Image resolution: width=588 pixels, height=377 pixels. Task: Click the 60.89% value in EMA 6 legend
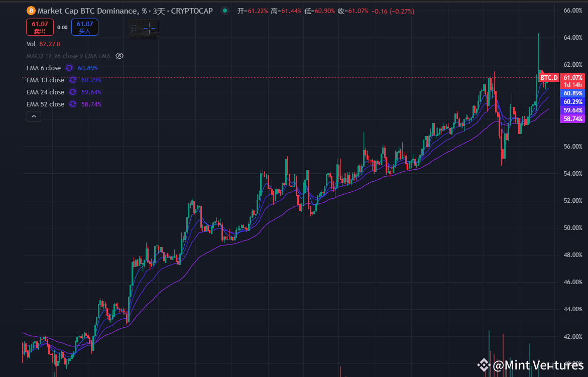pos(88,68)
